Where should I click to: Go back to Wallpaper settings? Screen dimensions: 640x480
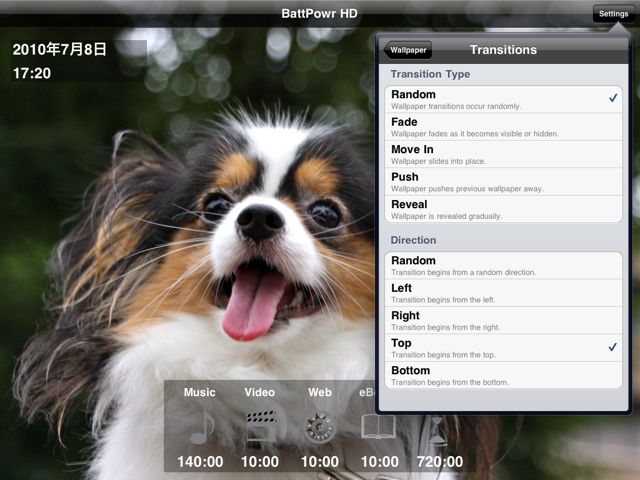click(408, 50)
